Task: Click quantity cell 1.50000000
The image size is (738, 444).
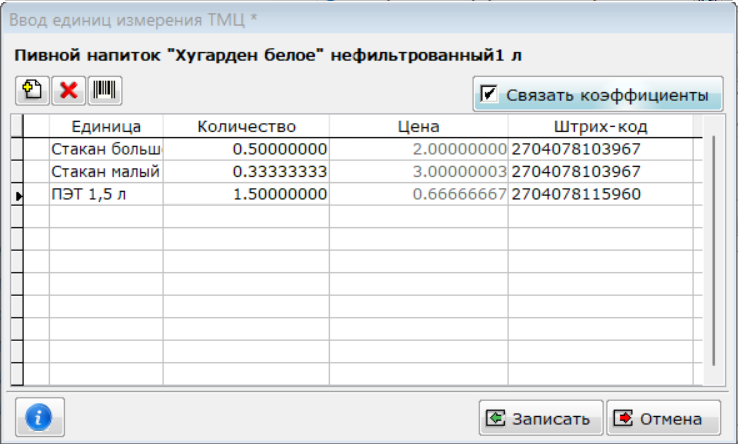Action: (246, 194)
